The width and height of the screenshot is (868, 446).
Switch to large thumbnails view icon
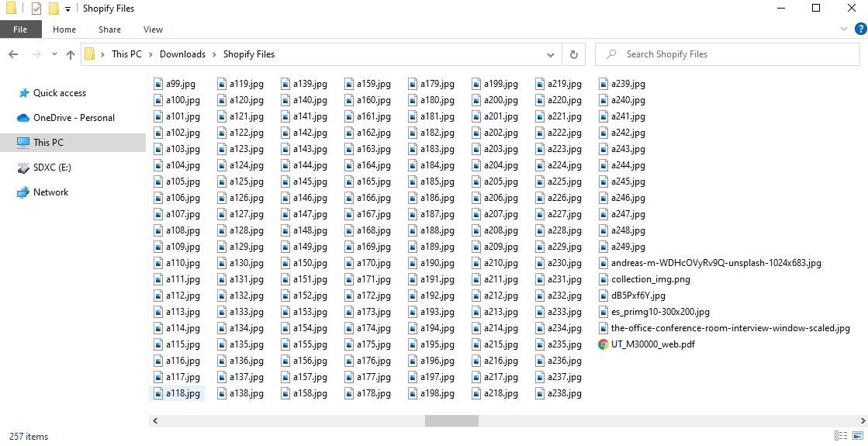tap(858, 436)
